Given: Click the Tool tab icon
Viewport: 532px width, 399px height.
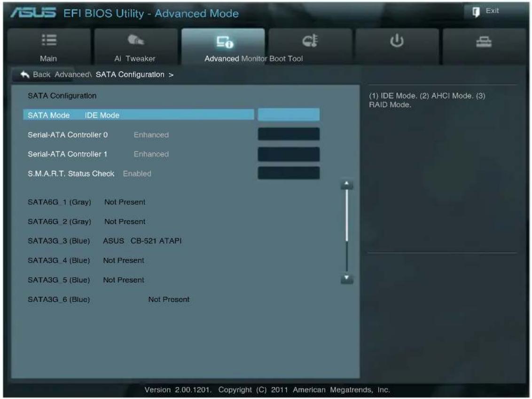Looking at the screenshot, I should tap(484, 42).
